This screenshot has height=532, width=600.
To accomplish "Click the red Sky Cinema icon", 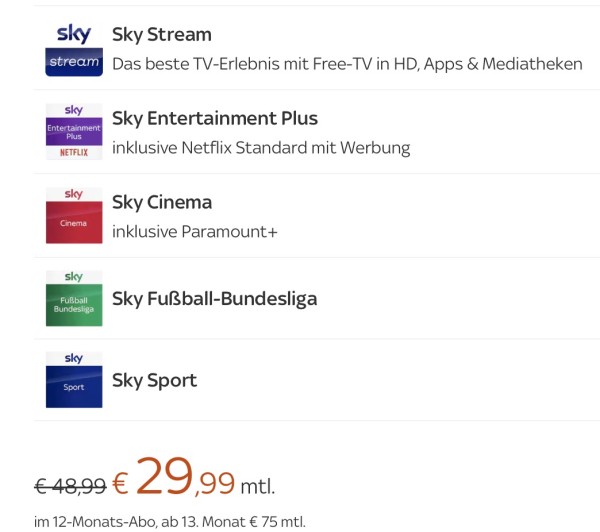I will 74,215.
